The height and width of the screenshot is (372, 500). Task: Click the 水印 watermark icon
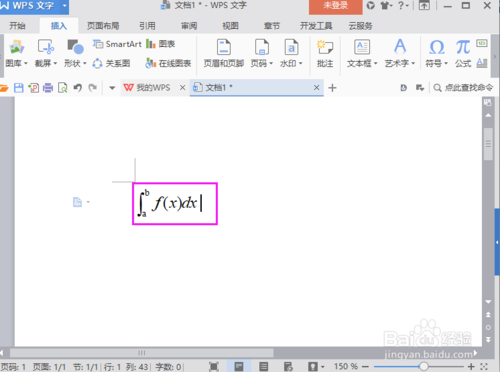coord(291,47)
